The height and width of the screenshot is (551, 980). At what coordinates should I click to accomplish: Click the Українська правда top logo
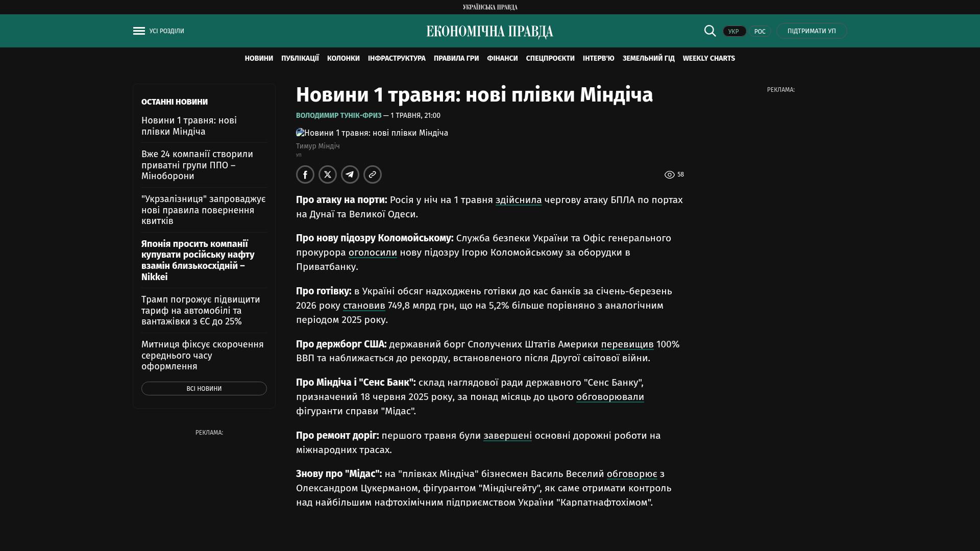[490, 7]
